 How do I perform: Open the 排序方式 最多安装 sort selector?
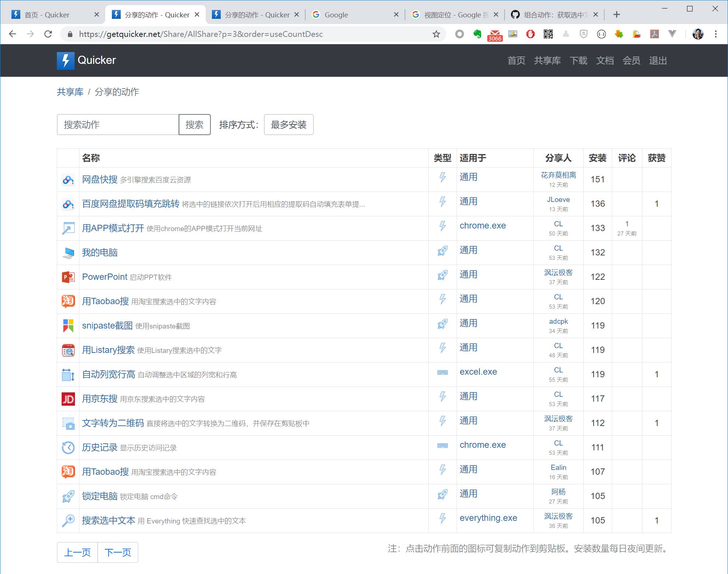[289, 125]
